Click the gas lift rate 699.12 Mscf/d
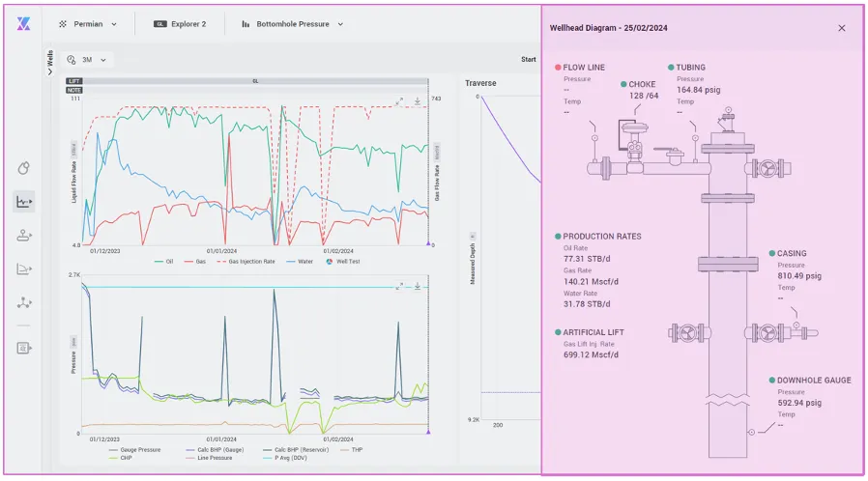The height and width of the screenshot is (481, 868). (591, 354)
